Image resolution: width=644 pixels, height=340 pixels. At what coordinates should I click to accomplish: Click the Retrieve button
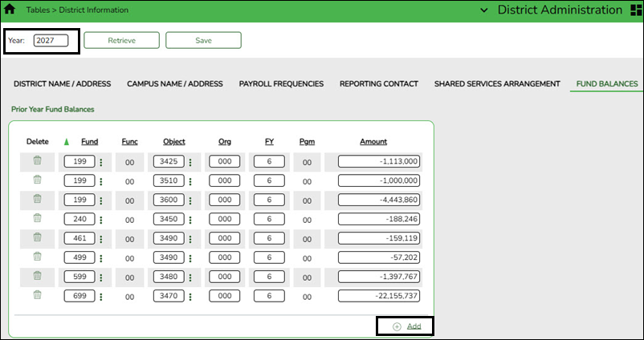121,40
